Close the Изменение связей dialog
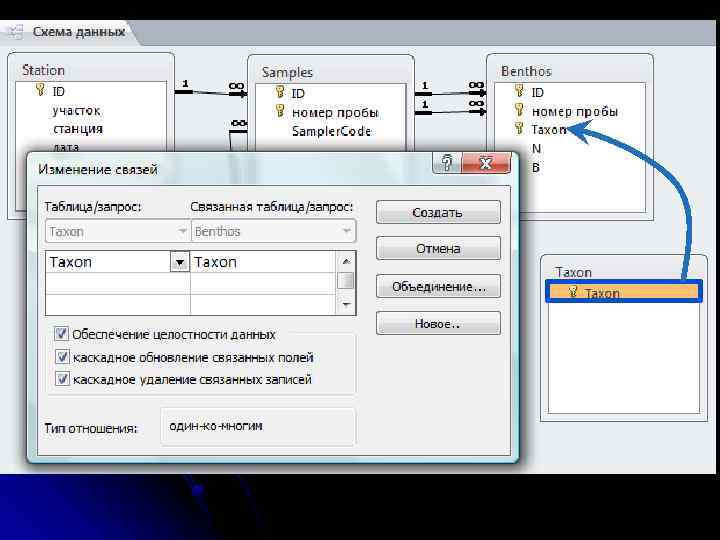This screenshot has width=720, height=540. (486, 163)
